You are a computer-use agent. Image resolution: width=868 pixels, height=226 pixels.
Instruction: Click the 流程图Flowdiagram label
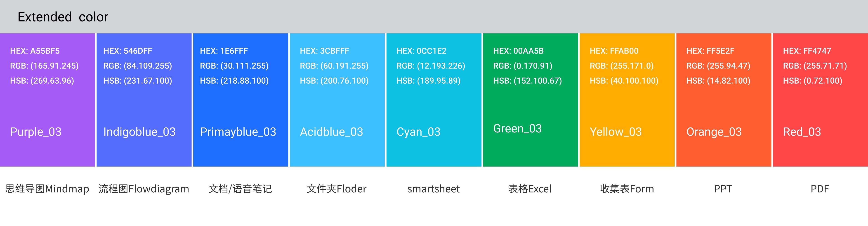click(144, 189)
